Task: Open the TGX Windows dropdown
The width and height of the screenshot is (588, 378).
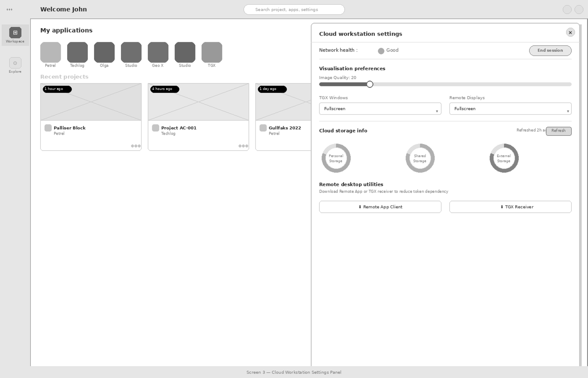Action: (380, 109)
